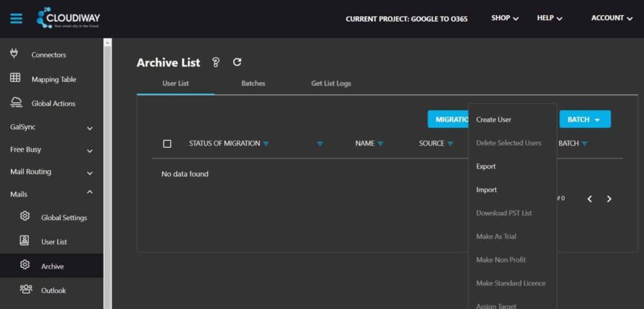The width and height of the screenshot is (644, 309).
Task: Go to previous page arrow
Action: (590, 199)
